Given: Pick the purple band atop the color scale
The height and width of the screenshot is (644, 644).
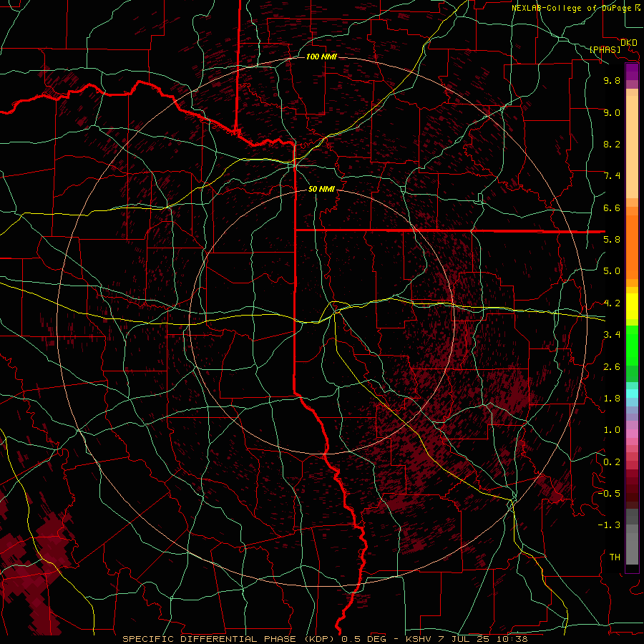Looking at the screenshot, I should click(632, 72).
